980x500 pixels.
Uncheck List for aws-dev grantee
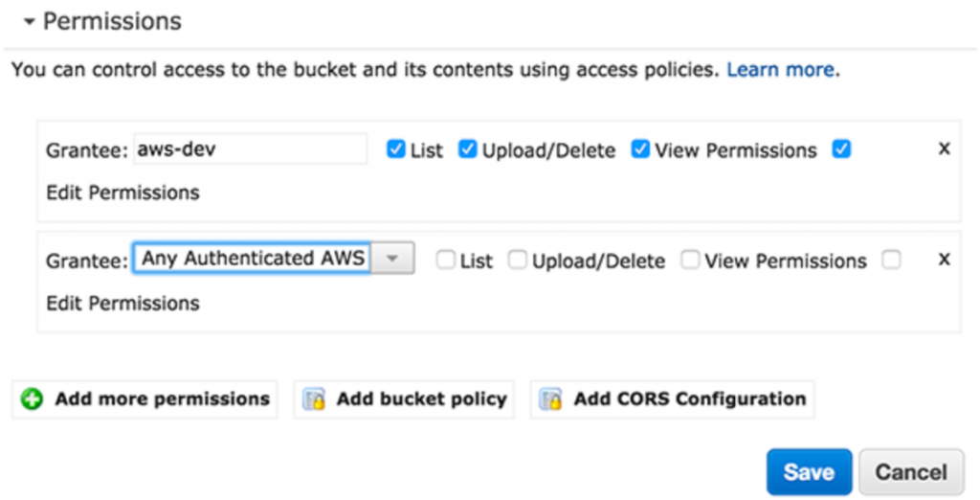395,148
